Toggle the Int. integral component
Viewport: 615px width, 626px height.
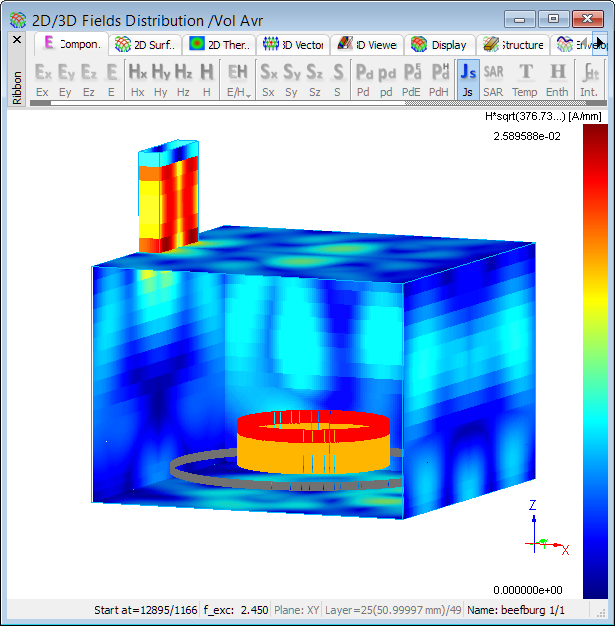[590, 78]
